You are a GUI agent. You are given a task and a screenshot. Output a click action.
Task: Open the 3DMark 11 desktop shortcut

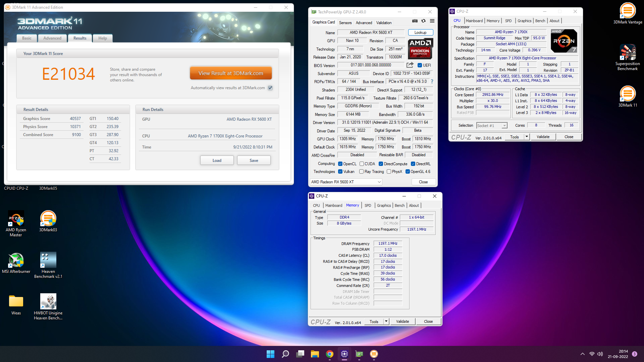[x=628, y=97]
